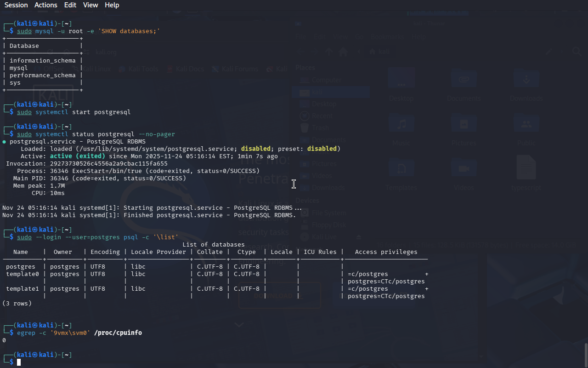Click the Thunar parent folder up arrow

point(329,52)
